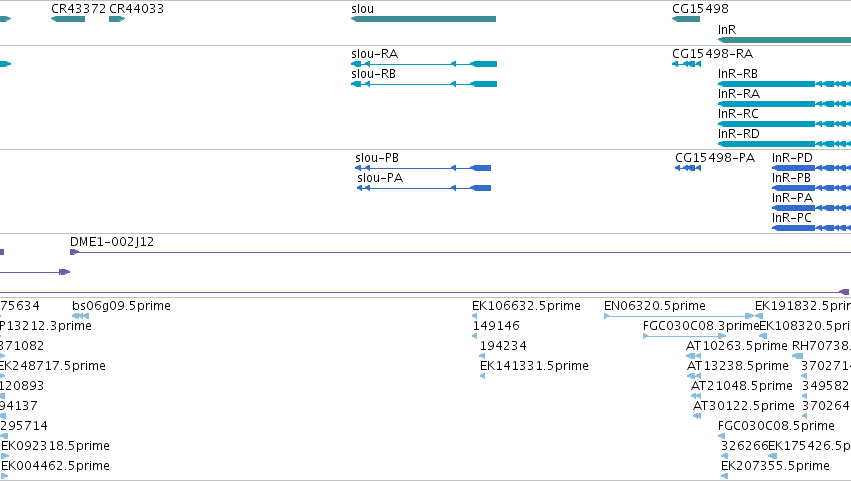Click the CR43372 gene feature
The width and height of the screenshot is (851, 481).
point(68,19)
